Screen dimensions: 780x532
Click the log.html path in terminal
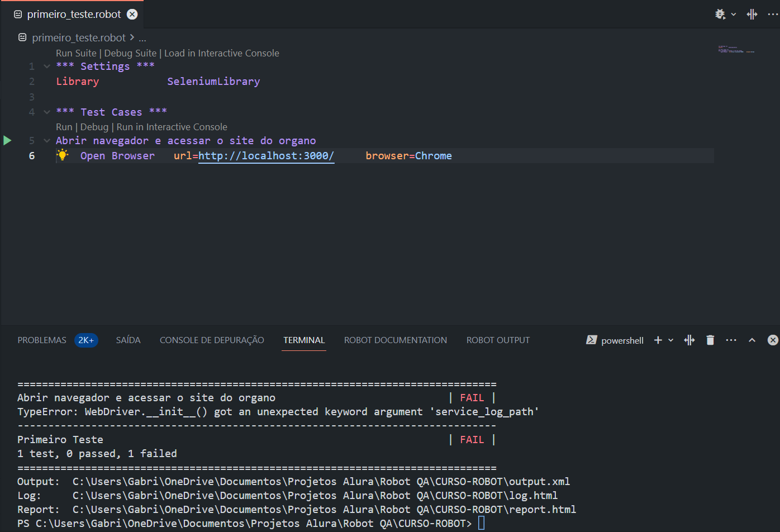(315, 496)
